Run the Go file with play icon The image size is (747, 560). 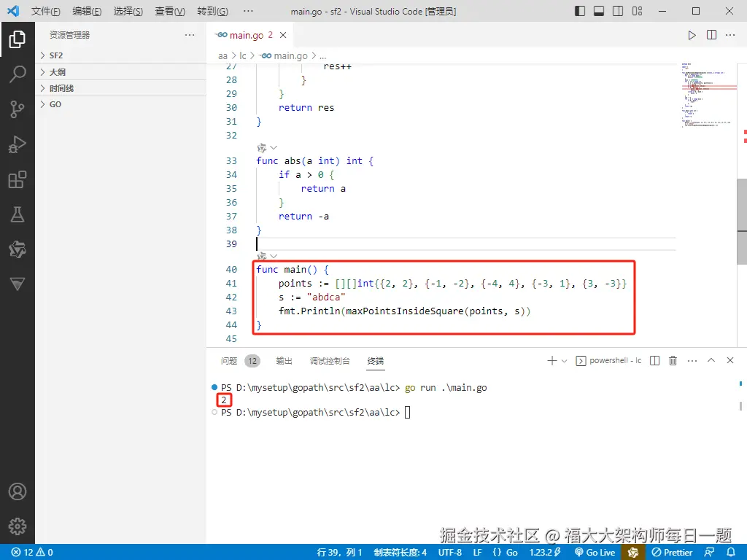692,35
